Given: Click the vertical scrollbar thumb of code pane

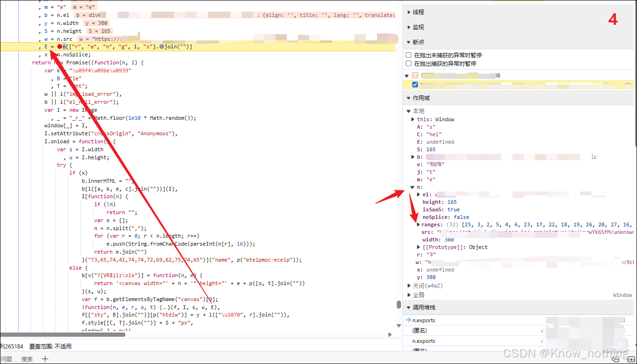Looking at the screenshot, I should coord(399,304).
